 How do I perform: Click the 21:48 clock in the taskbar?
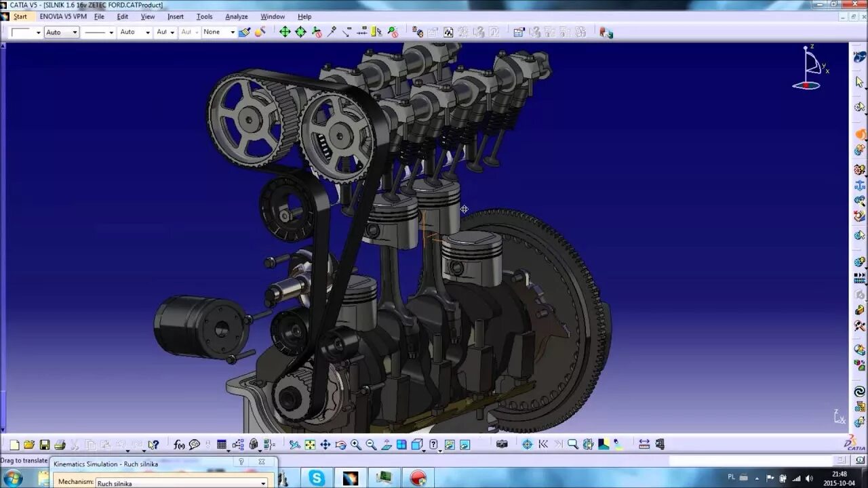coord(839,474)
